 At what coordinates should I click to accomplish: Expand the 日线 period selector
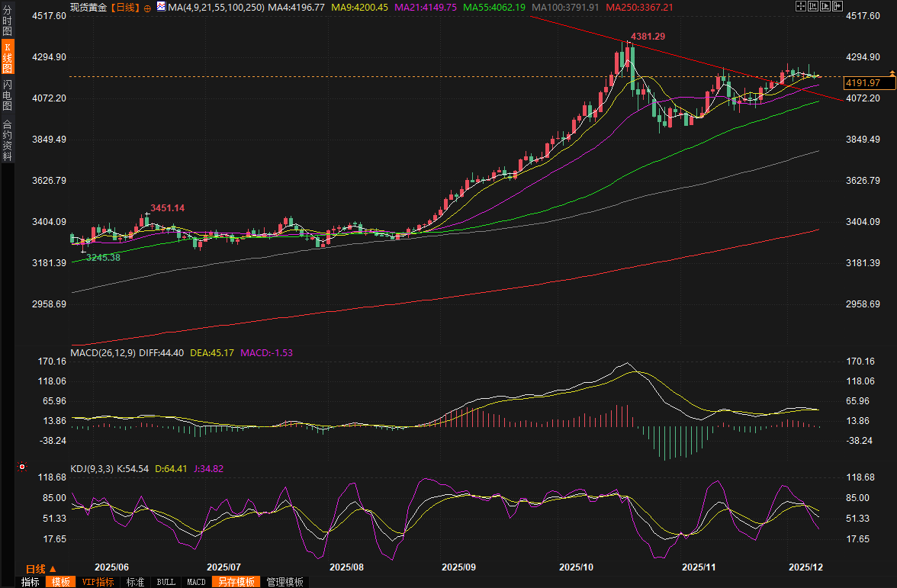[x=41, y=569]
